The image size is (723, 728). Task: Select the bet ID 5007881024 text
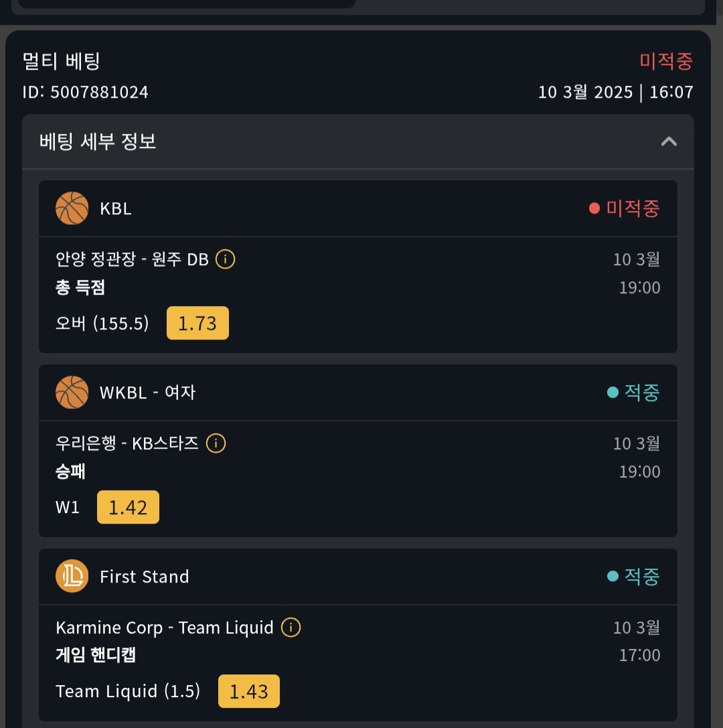(86, 92)
